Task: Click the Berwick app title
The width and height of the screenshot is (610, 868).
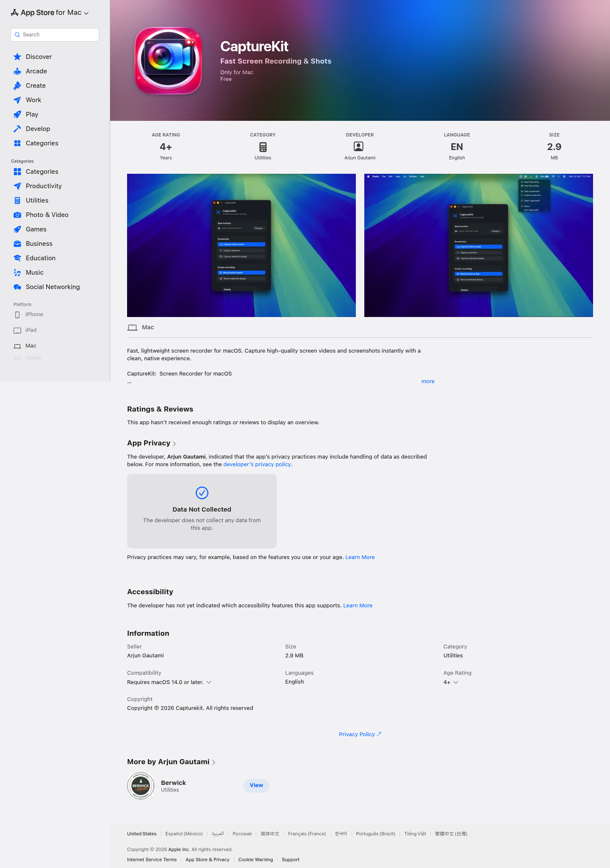Action: tap(173, 783)
